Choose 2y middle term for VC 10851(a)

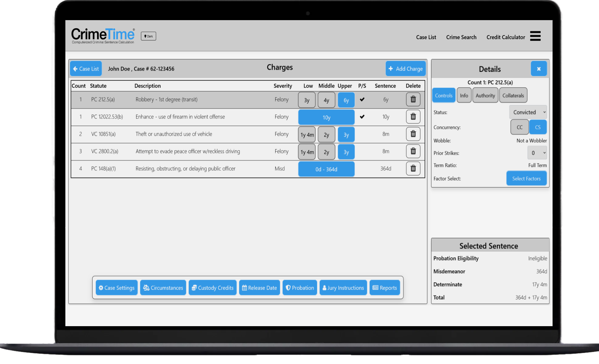pyautogui.click(x=326, y=135)
